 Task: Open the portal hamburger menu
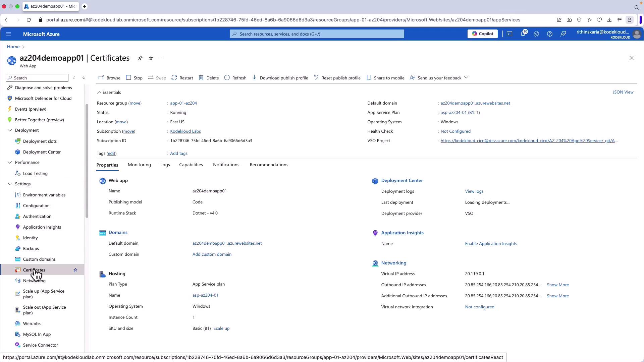click(9, 34)
